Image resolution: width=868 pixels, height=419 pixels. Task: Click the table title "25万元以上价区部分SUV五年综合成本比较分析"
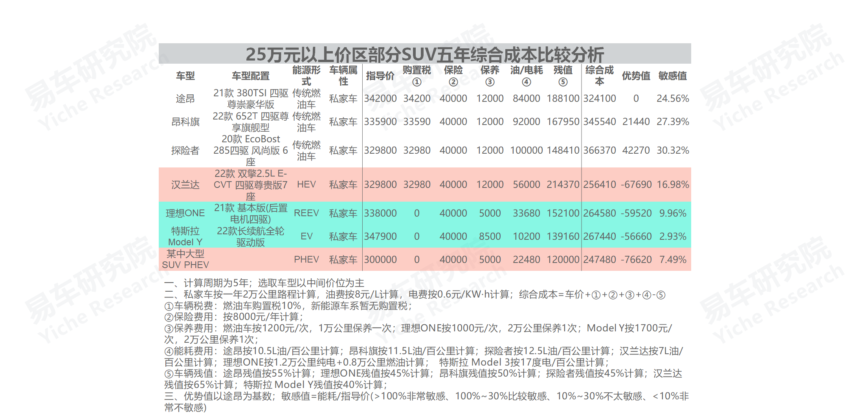(425, 54)
